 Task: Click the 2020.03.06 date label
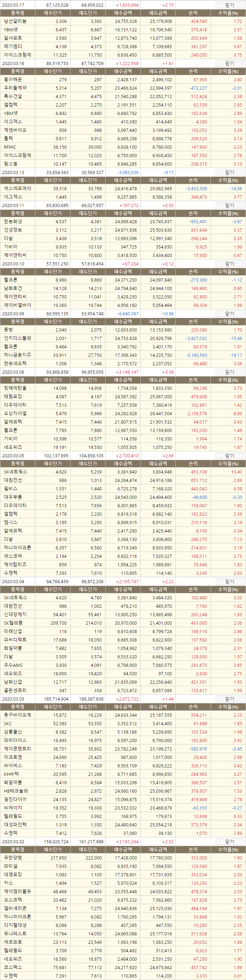click(x=13, y=372)
